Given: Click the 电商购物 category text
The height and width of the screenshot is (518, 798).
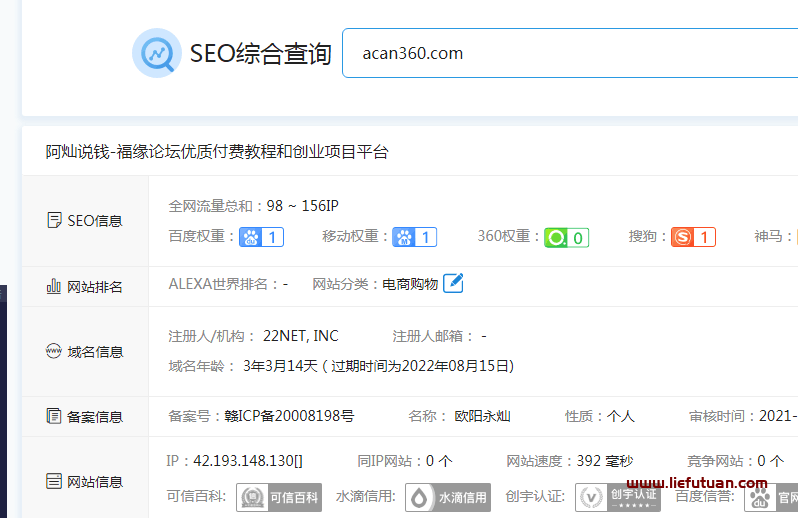Looking at the screenshot, I should pyautogui.click(x=410, y=284).
